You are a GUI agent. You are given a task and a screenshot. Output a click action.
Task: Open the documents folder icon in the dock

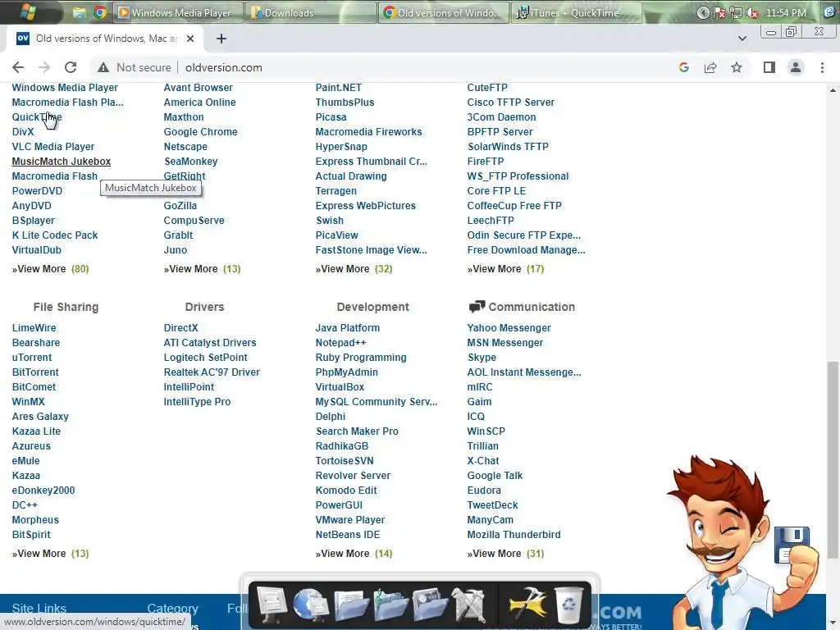[351, 605]
